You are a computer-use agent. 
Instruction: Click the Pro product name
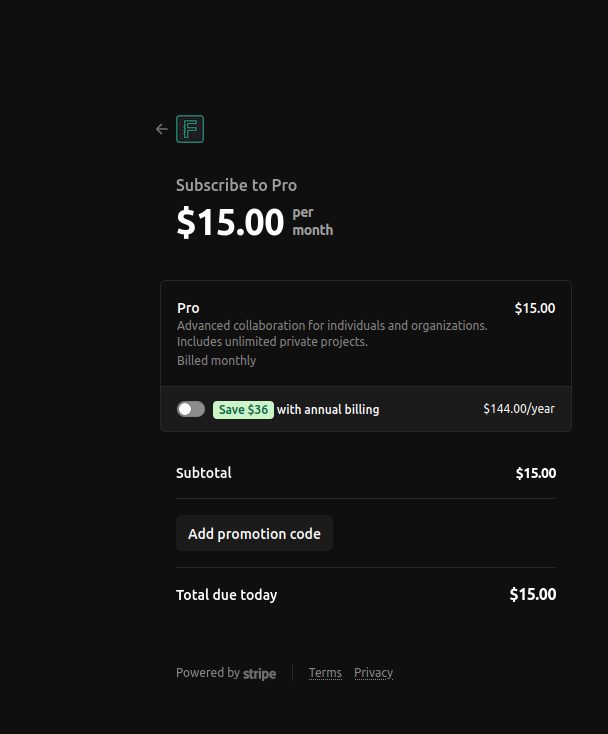pos(188,308)
